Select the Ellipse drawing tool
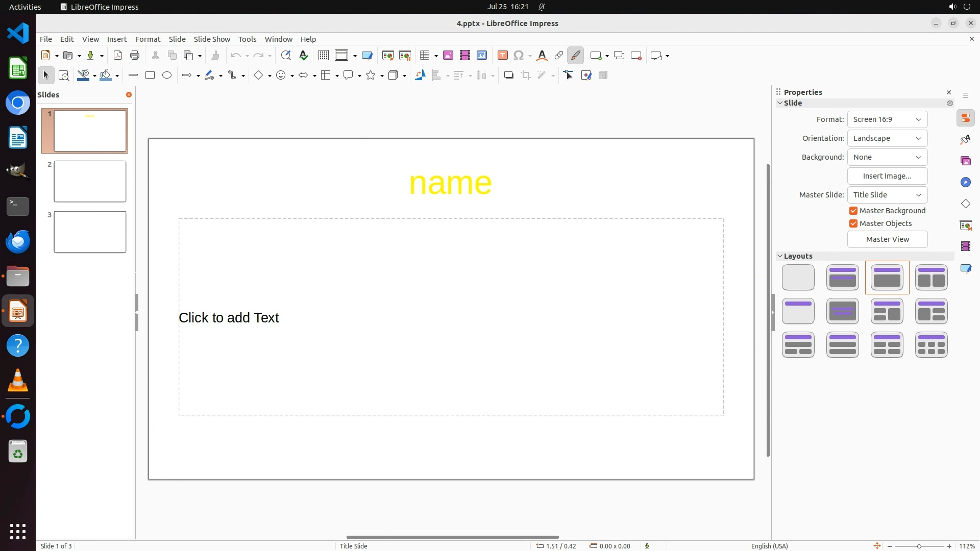This screenshot has height=551, width=980. [167, 76]
